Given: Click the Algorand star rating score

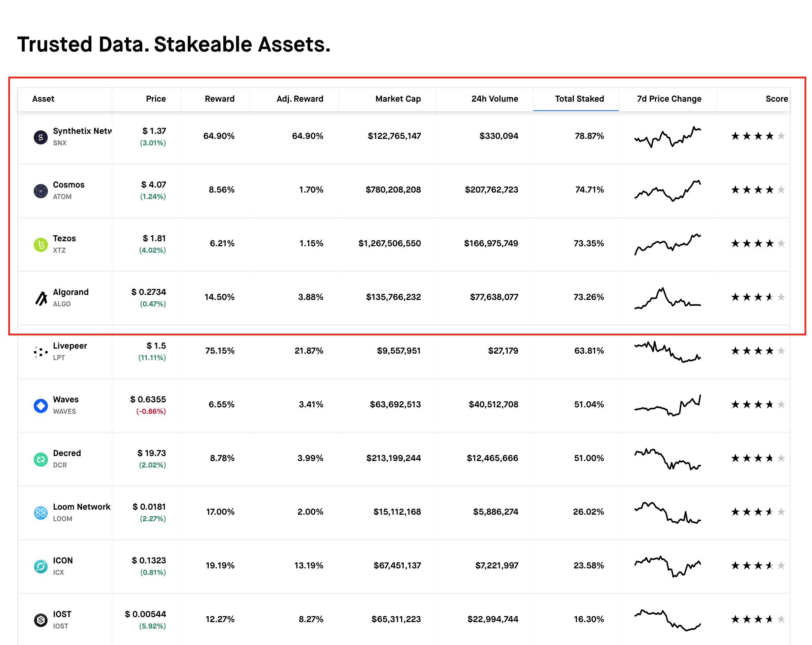Looking at the screenshot, I should (x=758, y=297).
